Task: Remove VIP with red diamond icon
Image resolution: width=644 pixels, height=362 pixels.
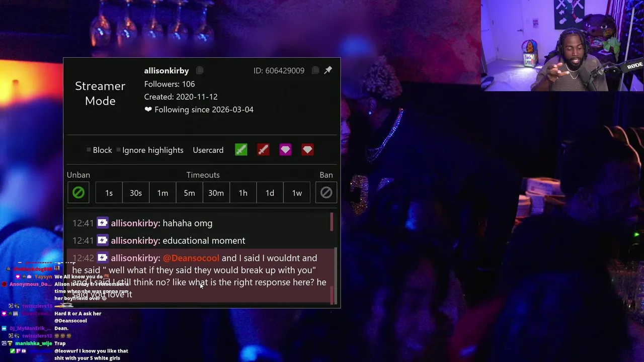Action: coord(307,150)
